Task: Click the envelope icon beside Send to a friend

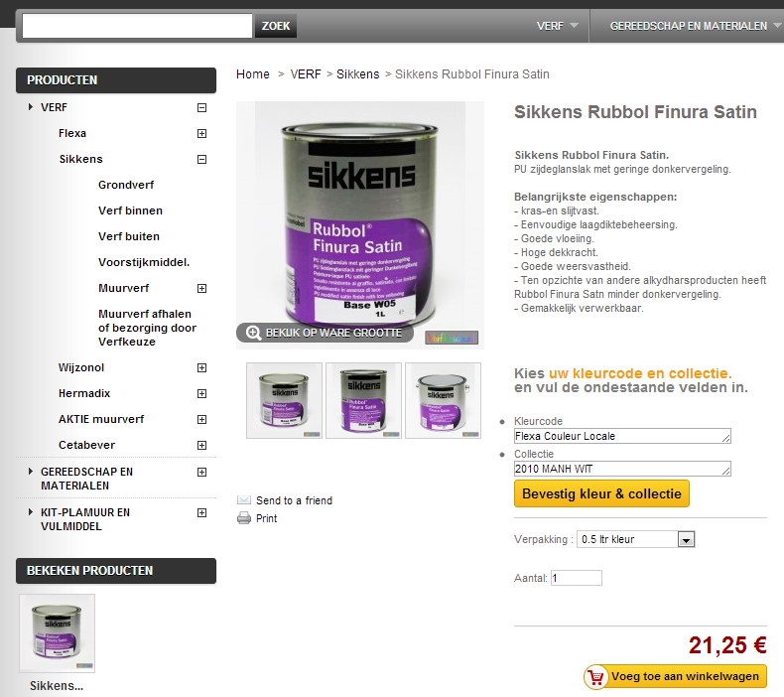Action: click(x=244, y=499)
